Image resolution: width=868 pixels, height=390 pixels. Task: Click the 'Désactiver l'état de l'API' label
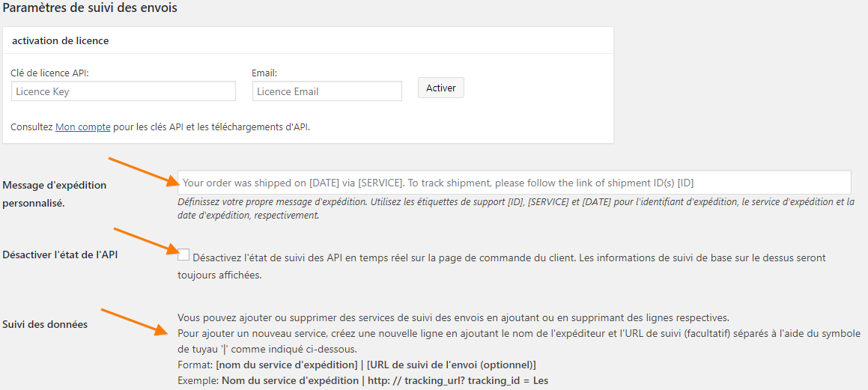(x=61, y=255)
